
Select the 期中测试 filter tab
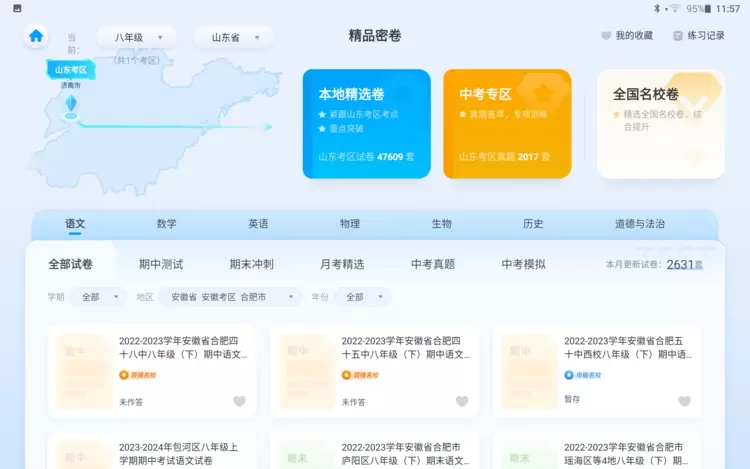click(161, 264)
